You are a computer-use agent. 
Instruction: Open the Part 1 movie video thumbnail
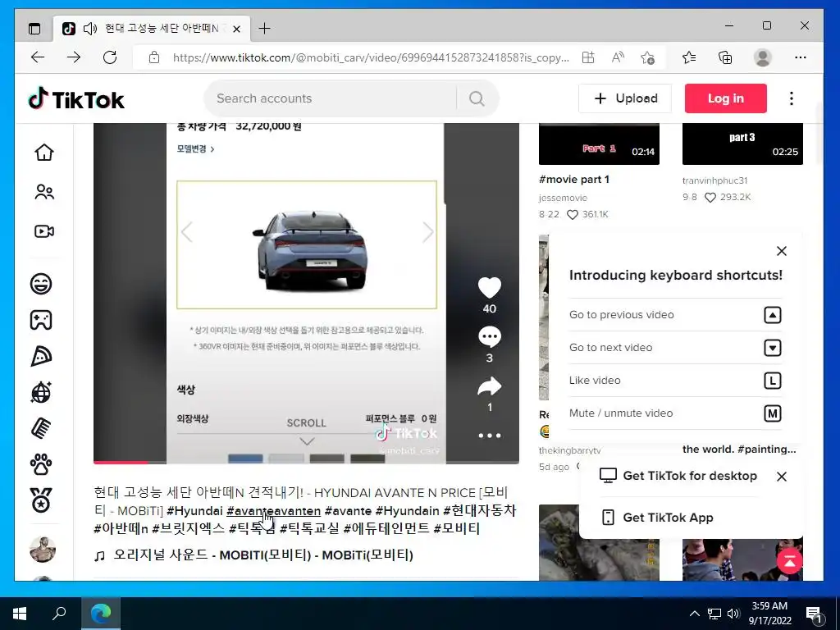point(599,144)
